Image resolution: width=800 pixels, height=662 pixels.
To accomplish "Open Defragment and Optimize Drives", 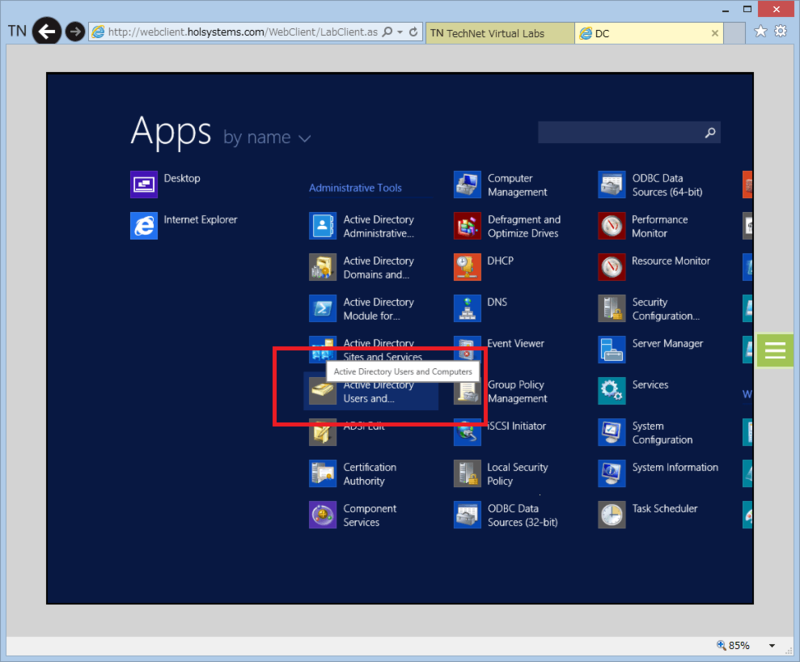I will [467, 225].
